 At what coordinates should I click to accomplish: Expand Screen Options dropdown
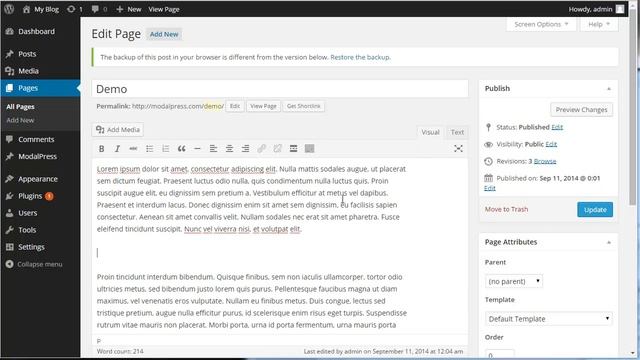541,24
